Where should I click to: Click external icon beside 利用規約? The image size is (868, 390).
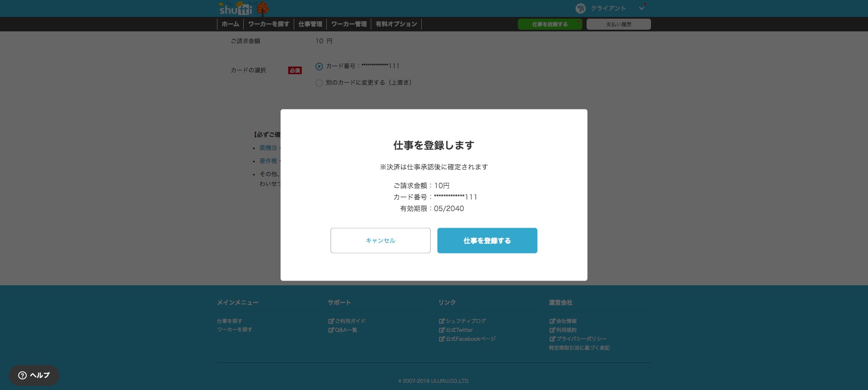tap(552, 330)
